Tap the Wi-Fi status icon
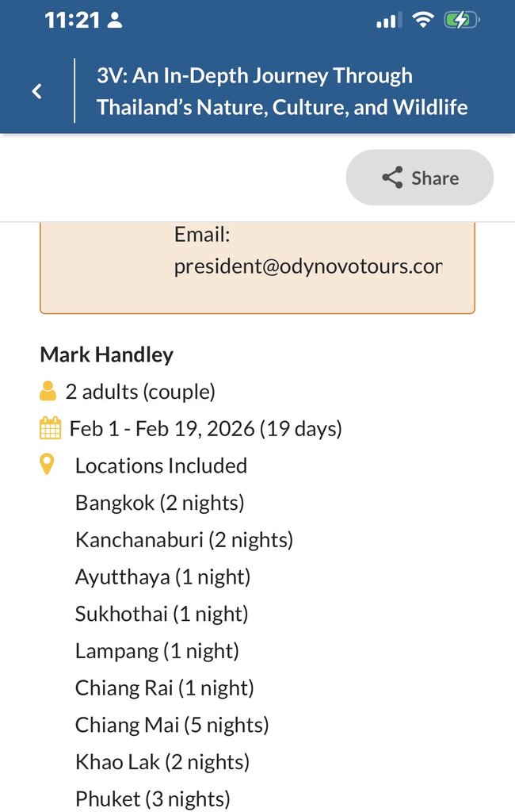This screenshot has height=812, width=515. click(424, 21)
